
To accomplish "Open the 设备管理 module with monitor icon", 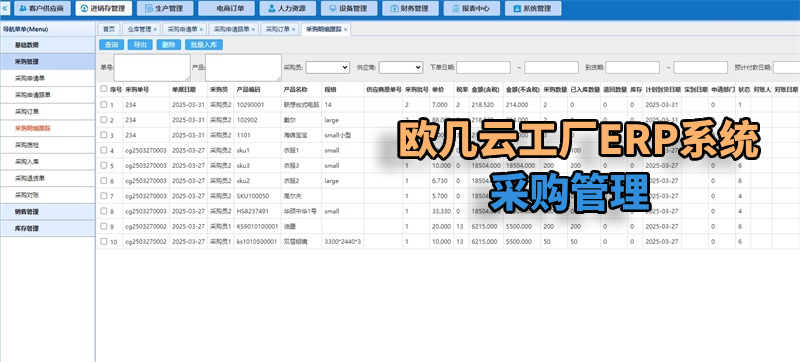I will [349, 9].
